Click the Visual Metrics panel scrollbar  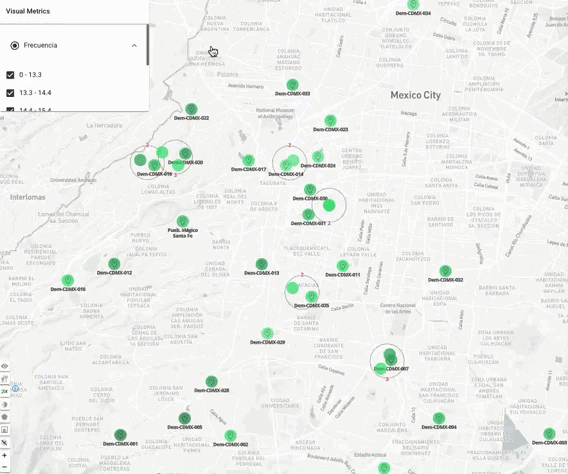(147, 45)
